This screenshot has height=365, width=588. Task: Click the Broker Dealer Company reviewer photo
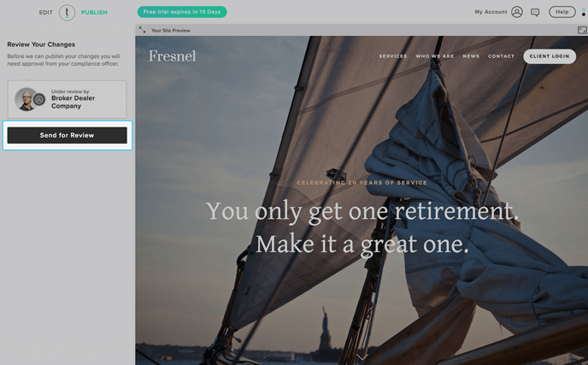(25, 99)
